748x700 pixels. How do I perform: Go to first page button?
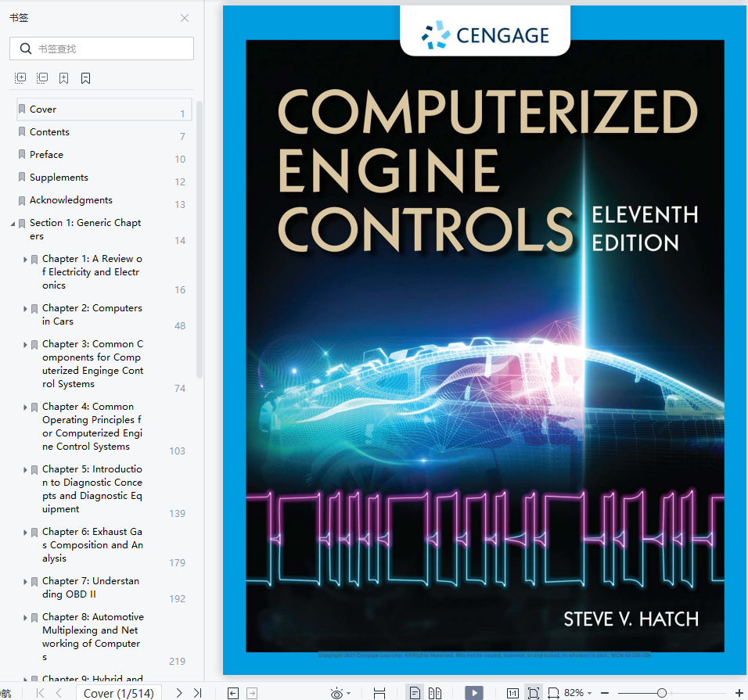point(41,693)
